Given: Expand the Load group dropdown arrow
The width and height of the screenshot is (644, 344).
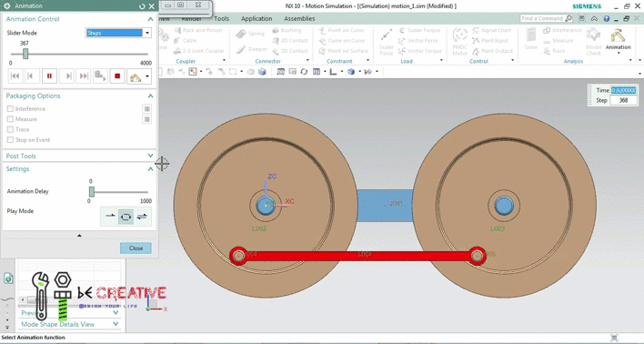Looking at the screenshot, I should pyautogui.click(x=441, y=60).
